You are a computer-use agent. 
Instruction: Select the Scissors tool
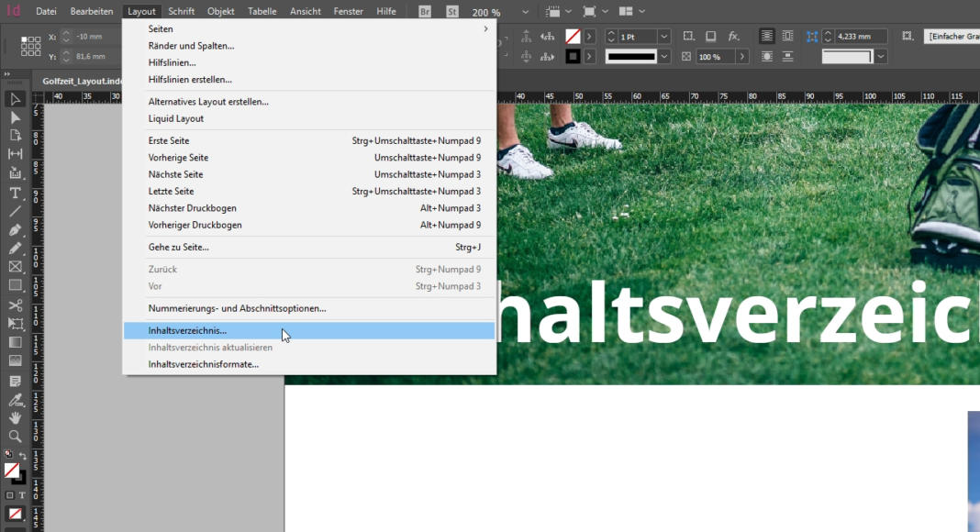tap(15, 305)
